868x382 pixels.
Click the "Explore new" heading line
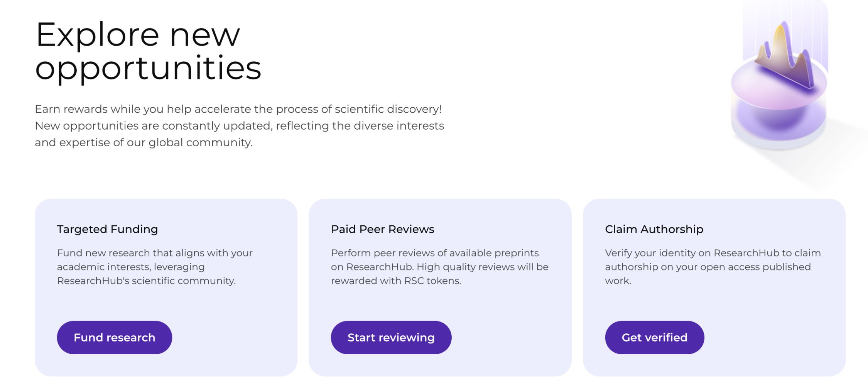(x=138, y=35)
